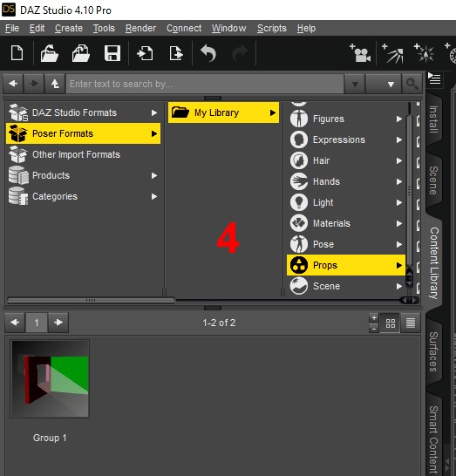The width and height of the screenshot is (456, 476).
Task: Create a new spotlight from the toolbar
Action: [392, 53]
